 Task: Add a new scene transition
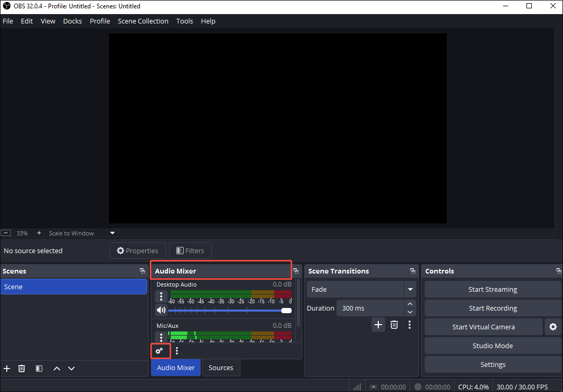point(378,324)
